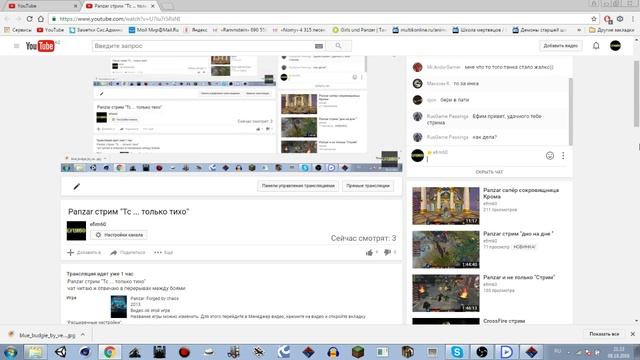Reload the page in Chrome

click(x=29, y=19)
